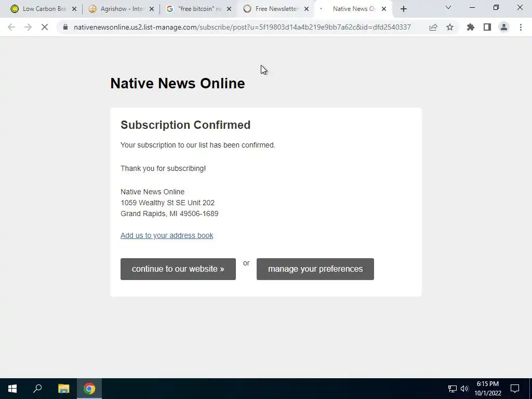The image size is (532, 399).
Task: Click the 'Native News Online' page heading
Action: pos(178,84)
